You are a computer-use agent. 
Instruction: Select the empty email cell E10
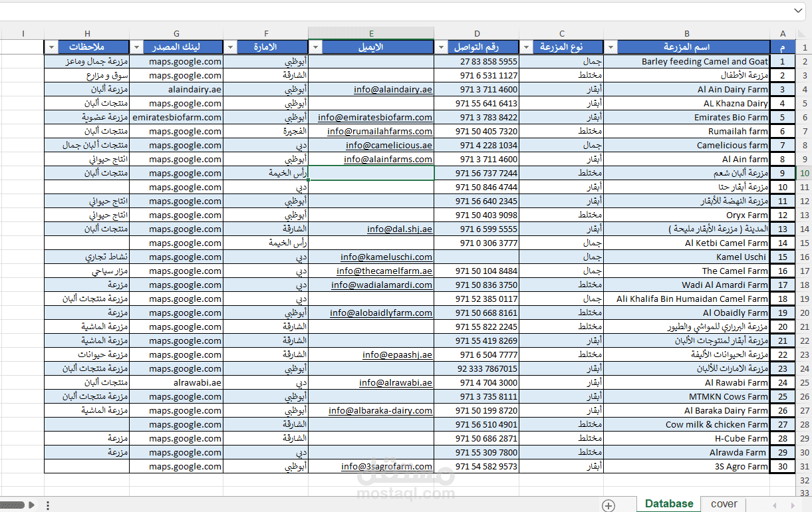pyautogui.click(x=371, y=173)
